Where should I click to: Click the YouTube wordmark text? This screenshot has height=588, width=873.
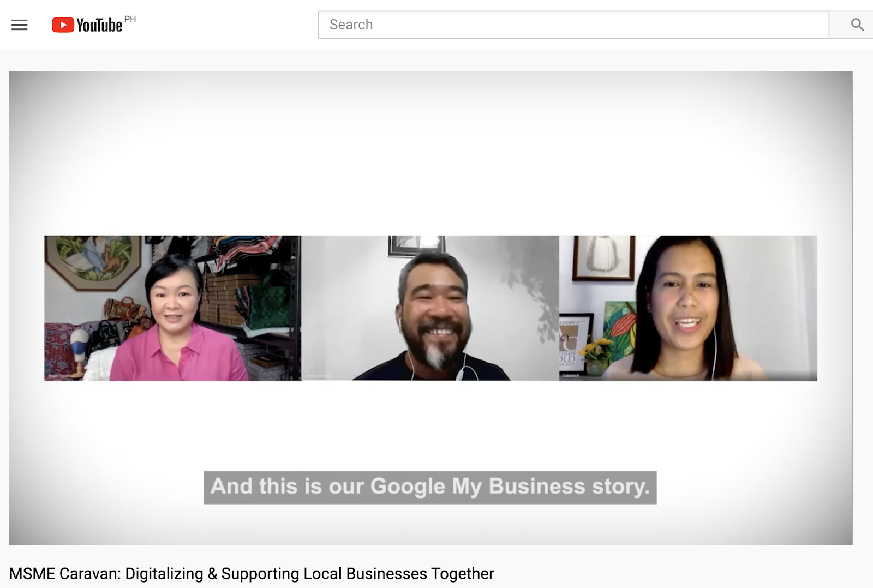[99, 25]
